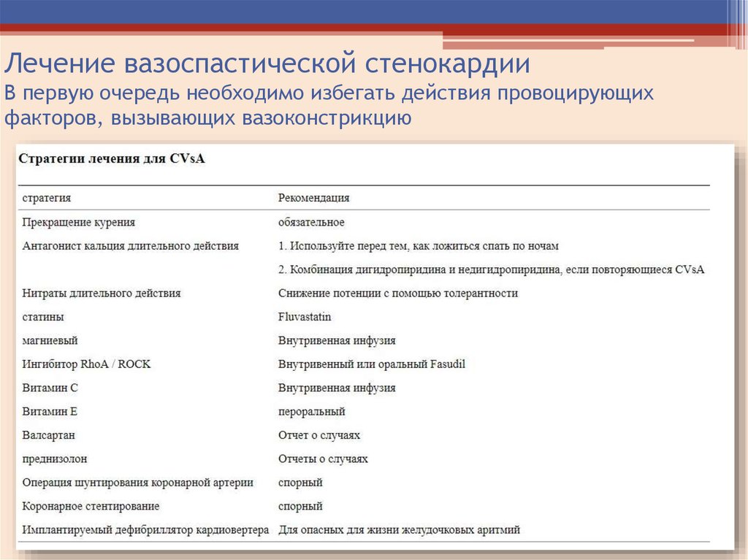The image size is (748, 560).
Task: Click the subtitle about провоцирующих факторов
Action: point(329,105)
